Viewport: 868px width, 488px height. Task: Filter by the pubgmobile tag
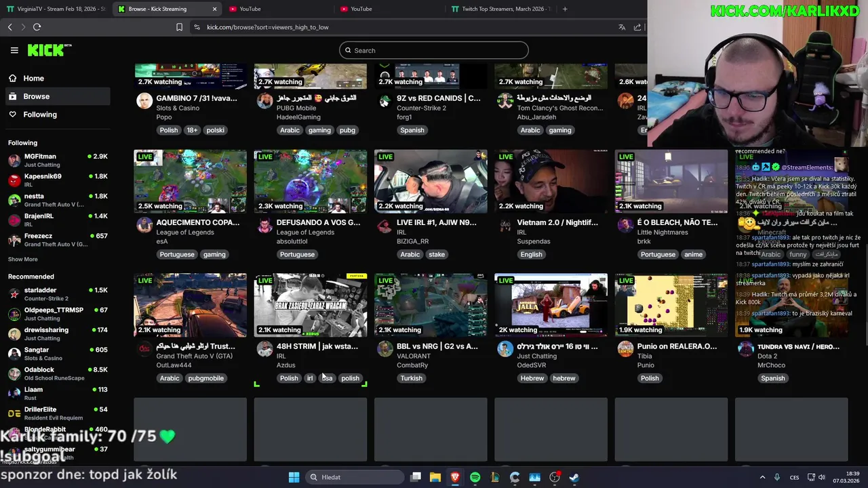tap(205, 379)
